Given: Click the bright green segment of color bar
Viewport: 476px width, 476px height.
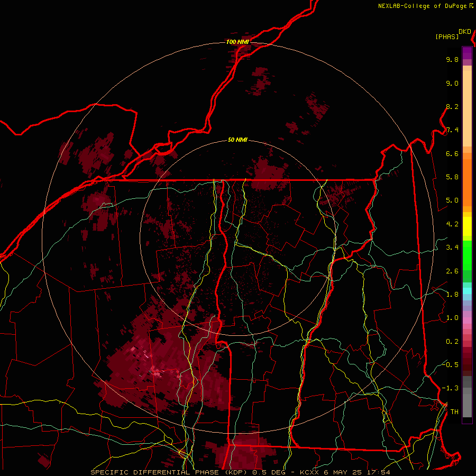Looking at the screenshot, I should (x=467, y=255).
